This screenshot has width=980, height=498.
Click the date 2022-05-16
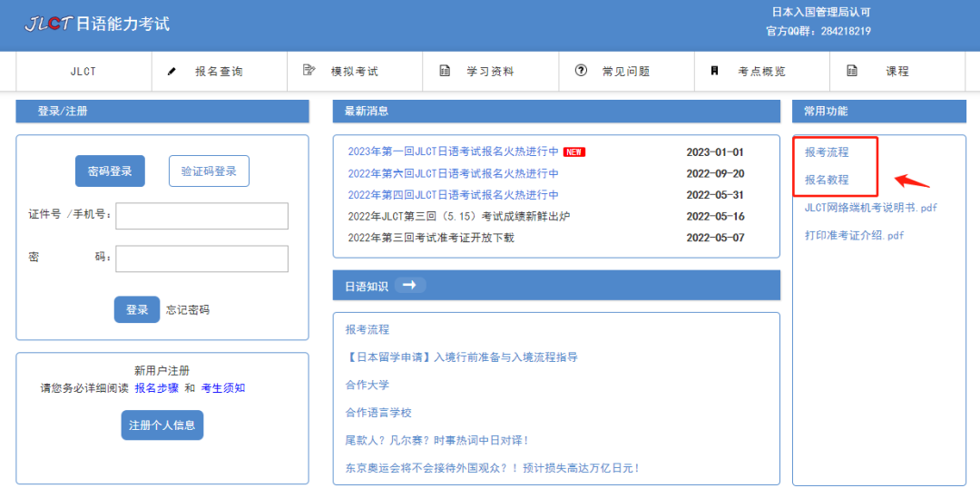(x=716, y=217)
